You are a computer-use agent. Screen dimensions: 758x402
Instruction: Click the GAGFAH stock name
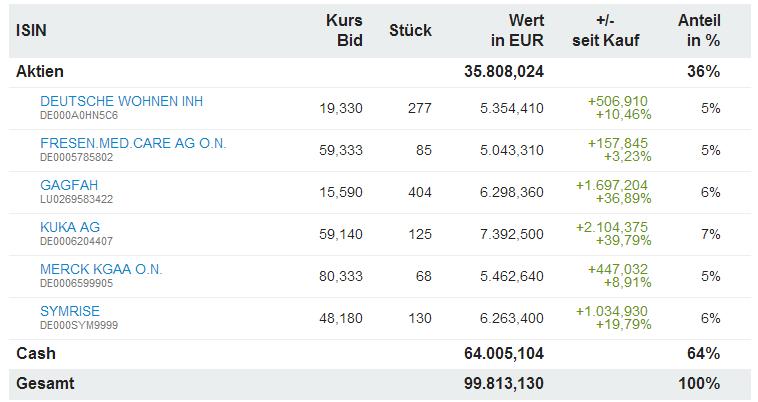coord(69,185)
